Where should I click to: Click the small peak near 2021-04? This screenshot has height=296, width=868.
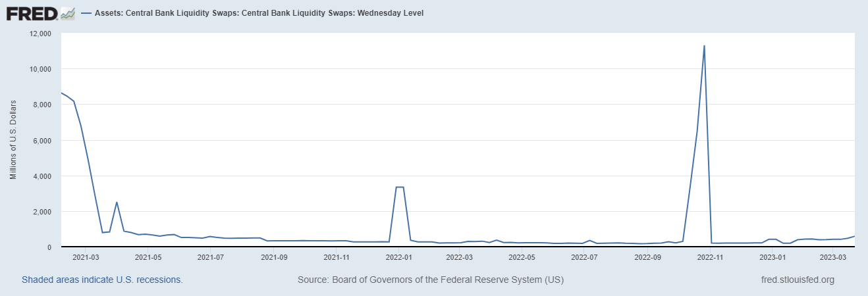[117, 203]
